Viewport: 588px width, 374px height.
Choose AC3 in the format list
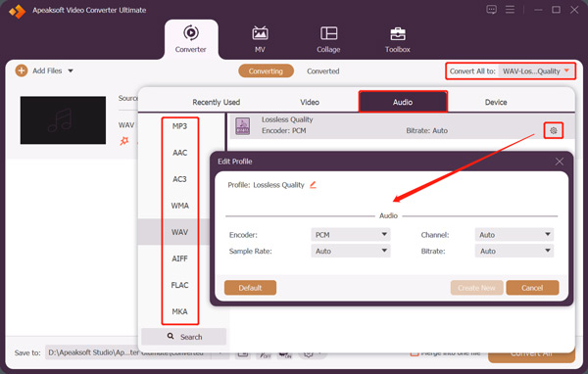179,179
